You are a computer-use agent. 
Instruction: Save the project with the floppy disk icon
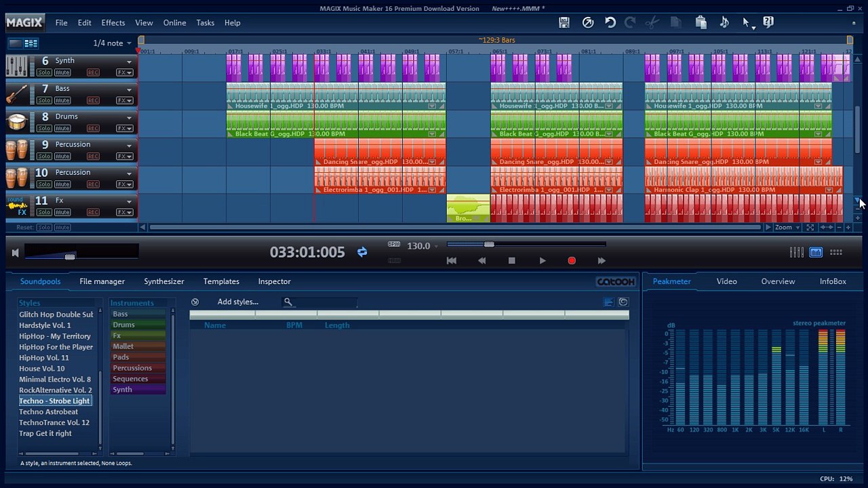(x=564, y=22)
